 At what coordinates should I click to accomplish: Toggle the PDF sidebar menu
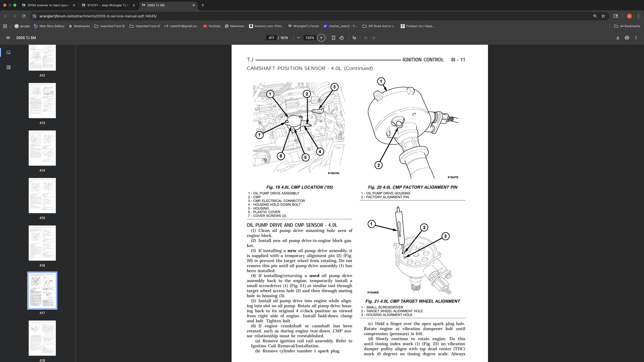coord(8,38)
